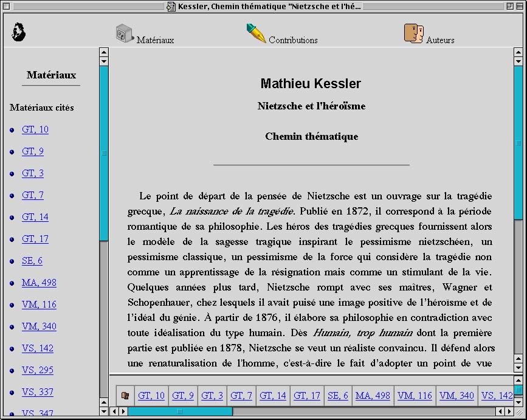Open sidebar link GT, 14

tap(35, 217)
